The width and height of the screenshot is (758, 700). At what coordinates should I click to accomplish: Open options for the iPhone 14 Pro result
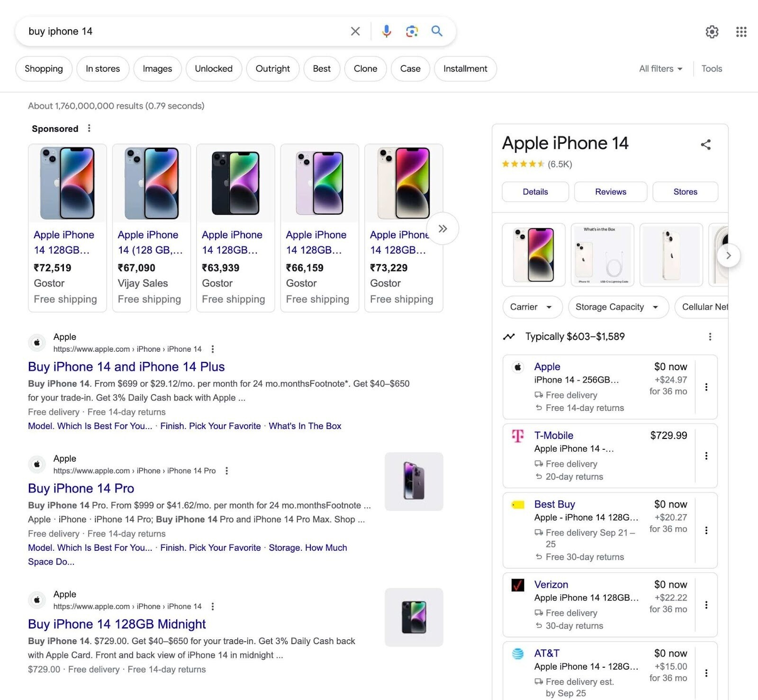click(x=226, y=471)
